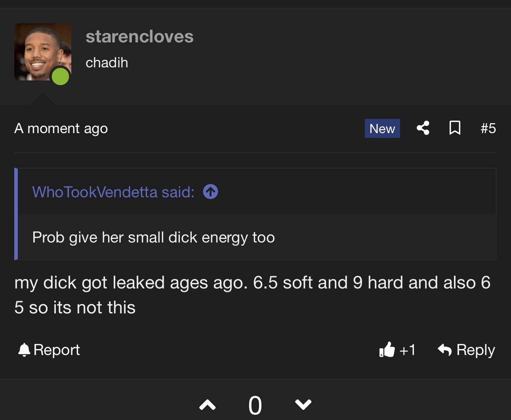Viewport: 511px width, 420px height.
Task: Bookmark this post
Action: click(x=455, y=128)
